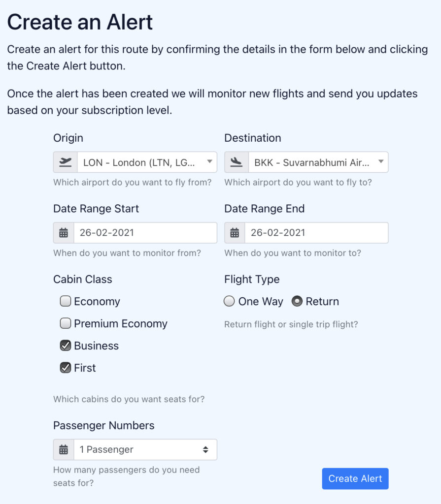
Task: Click the Destination dropdown arrow
Action: click(381, 161)
